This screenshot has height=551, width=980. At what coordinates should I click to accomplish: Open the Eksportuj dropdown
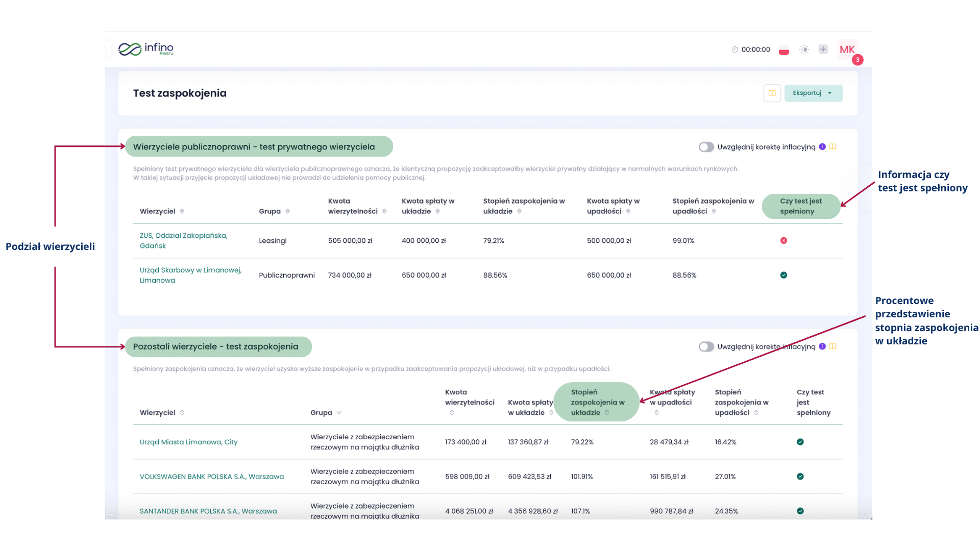point(813,93)
